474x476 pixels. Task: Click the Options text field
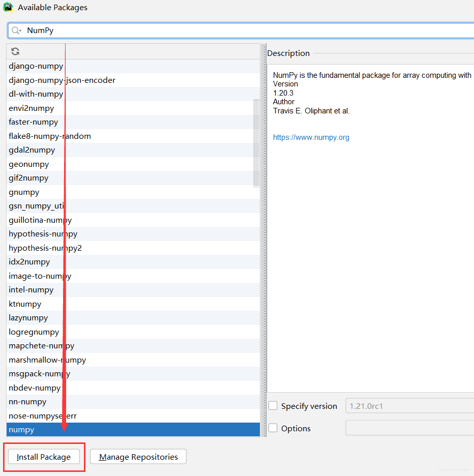coord(409,428)
